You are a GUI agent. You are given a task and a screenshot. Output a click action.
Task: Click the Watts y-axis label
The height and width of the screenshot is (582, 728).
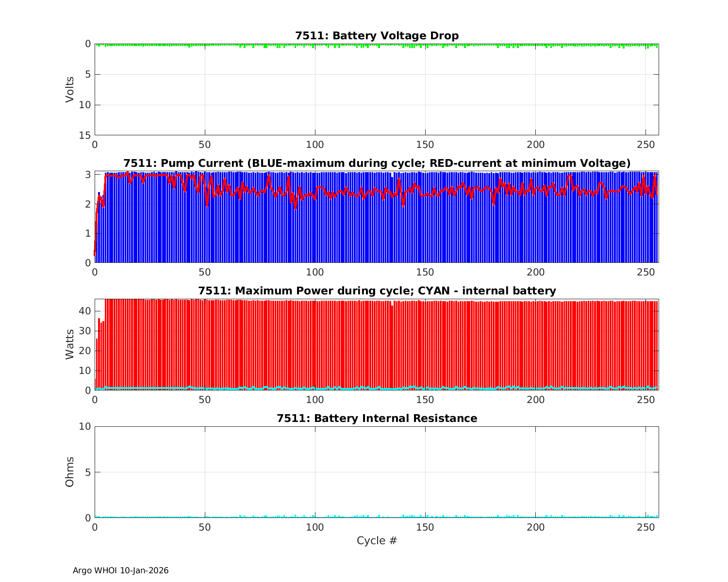(x=70, y=344)
